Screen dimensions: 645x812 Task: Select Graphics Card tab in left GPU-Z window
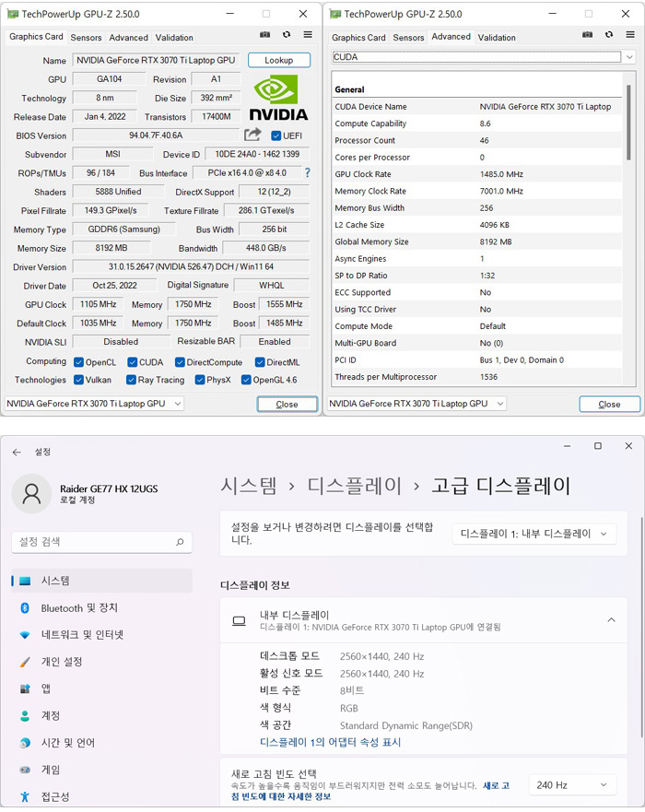click(36, 37)
